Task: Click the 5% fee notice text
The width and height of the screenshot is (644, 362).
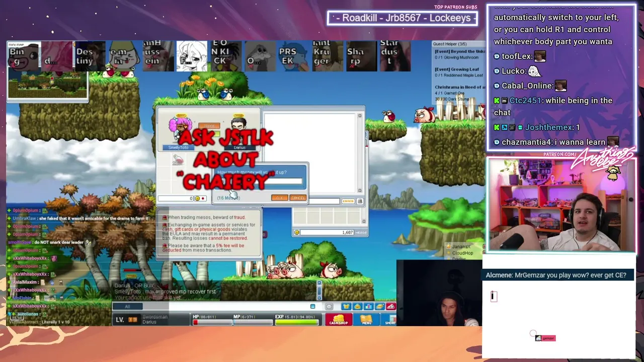Action: 203,247
